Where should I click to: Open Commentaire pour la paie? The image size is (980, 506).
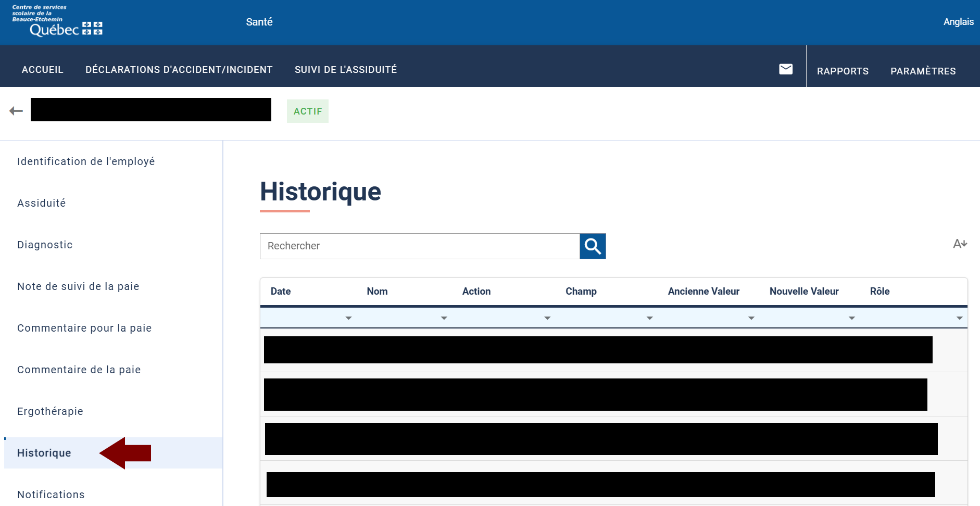[84, 328]
